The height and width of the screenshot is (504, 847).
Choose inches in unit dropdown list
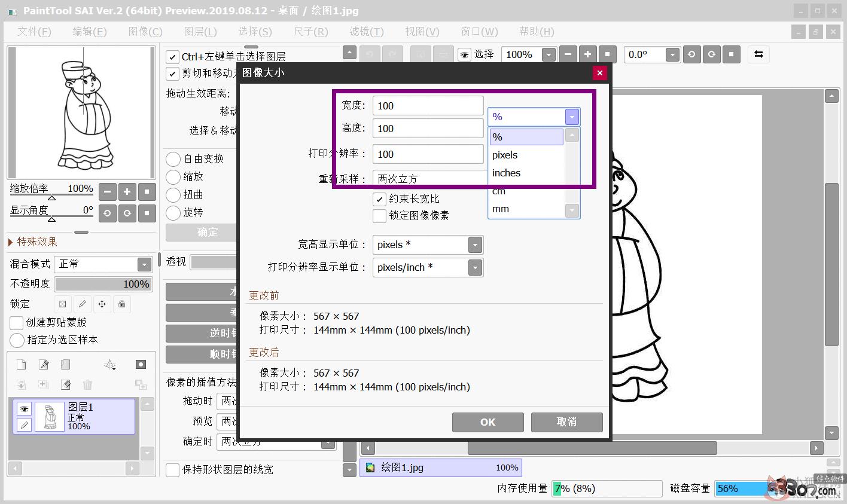click(x=526, y=173)
